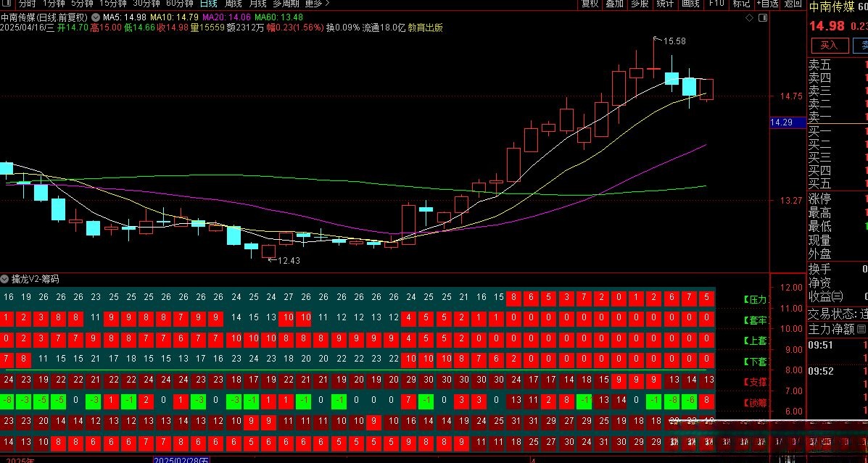This screenshot has height=463, width=868.
Task: Open the 更多 periods dropdown
Action: (317, 4)
